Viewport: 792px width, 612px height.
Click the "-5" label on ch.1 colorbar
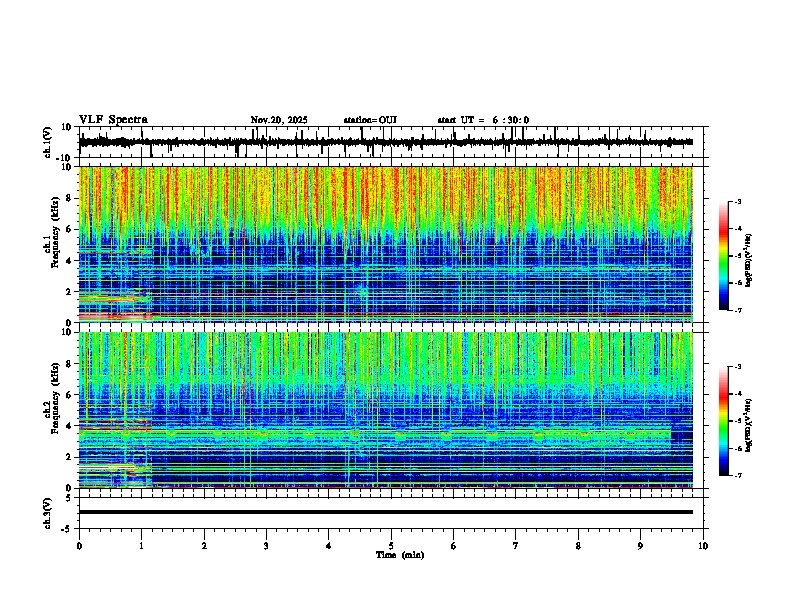coord(738,256)
